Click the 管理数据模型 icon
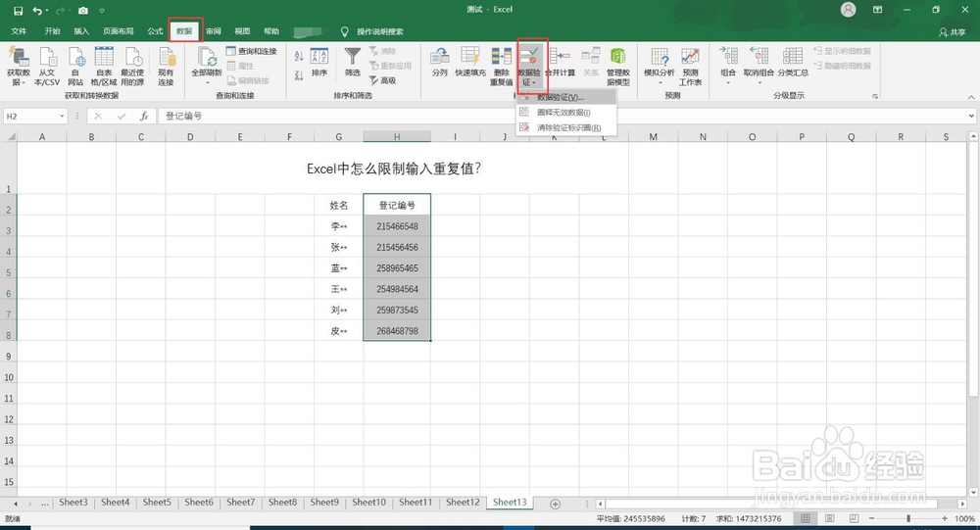This screenshot has width=980, height=530. click(618, 66)
